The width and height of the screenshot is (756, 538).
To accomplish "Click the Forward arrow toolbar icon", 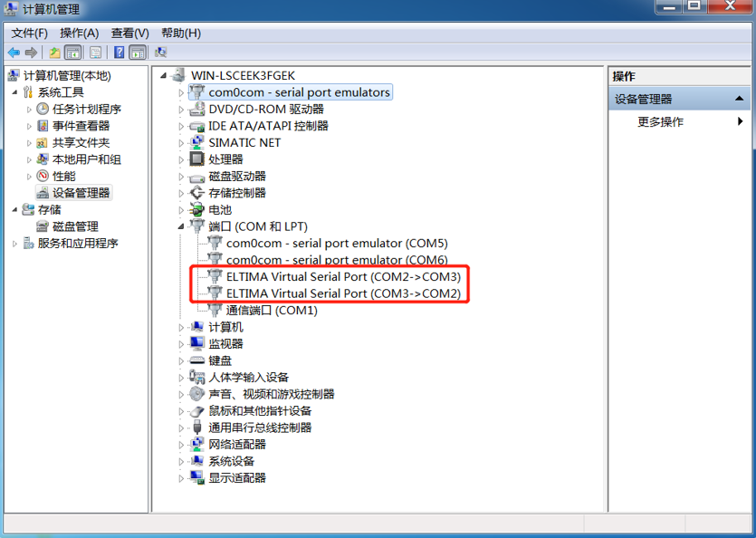I will [x=31, y=53].
